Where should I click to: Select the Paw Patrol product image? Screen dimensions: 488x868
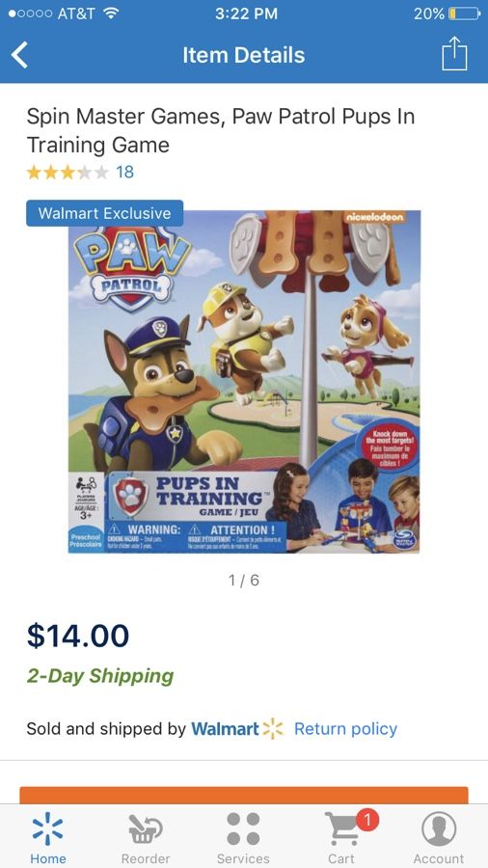pyautogui.click(x=244, y=381)
